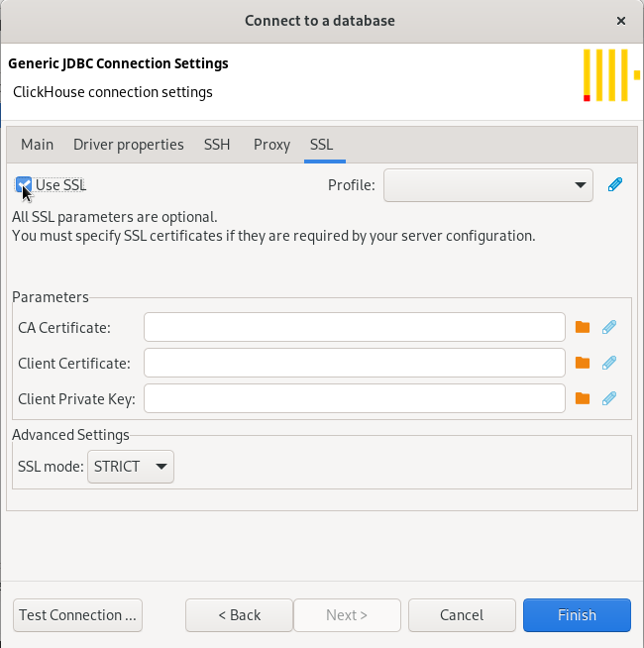Expand the SSL mode STRICT dropdown
The width and height of the screenshot is (644, 648).
pyautogui.click(x=131, y=466)
